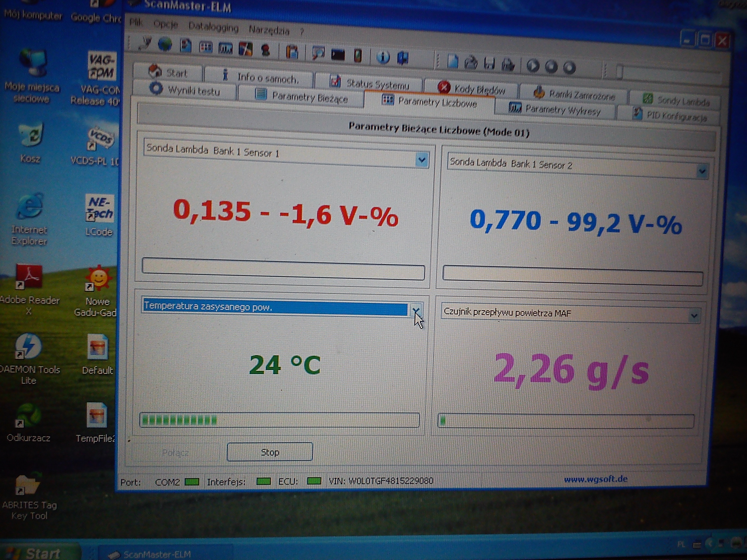Click the floppy disk save icon
The width and height of the screenshot is (747, 560).
click(489, 63)
